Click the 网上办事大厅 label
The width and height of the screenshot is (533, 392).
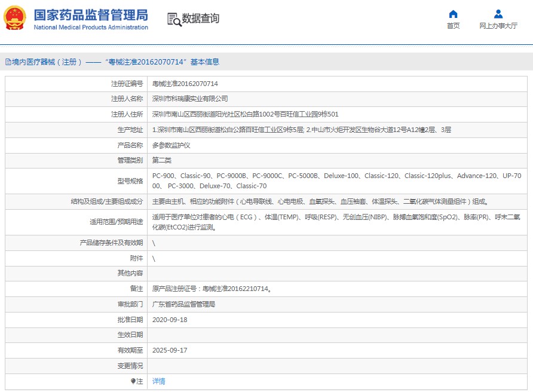[x=498, y=26]
